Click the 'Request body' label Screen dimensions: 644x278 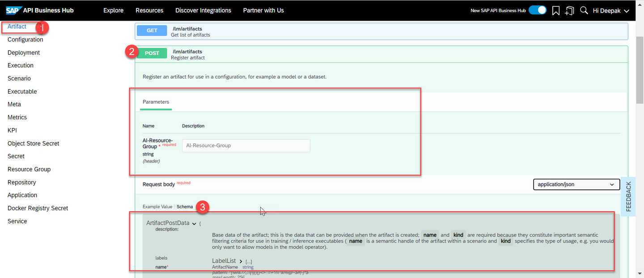click(159, 184)
